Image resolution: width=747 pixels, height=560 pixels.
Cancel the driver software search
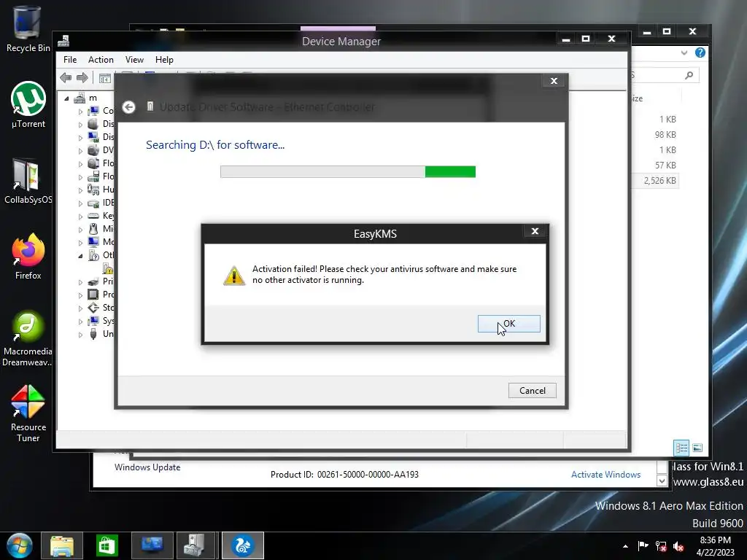click(532, 391)
